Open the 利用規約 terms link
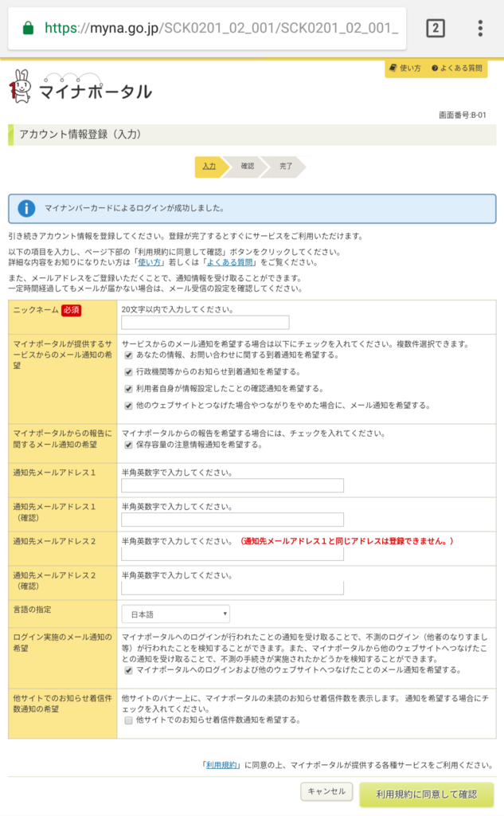Screen dimensions: 504x816 pos(221,765)
